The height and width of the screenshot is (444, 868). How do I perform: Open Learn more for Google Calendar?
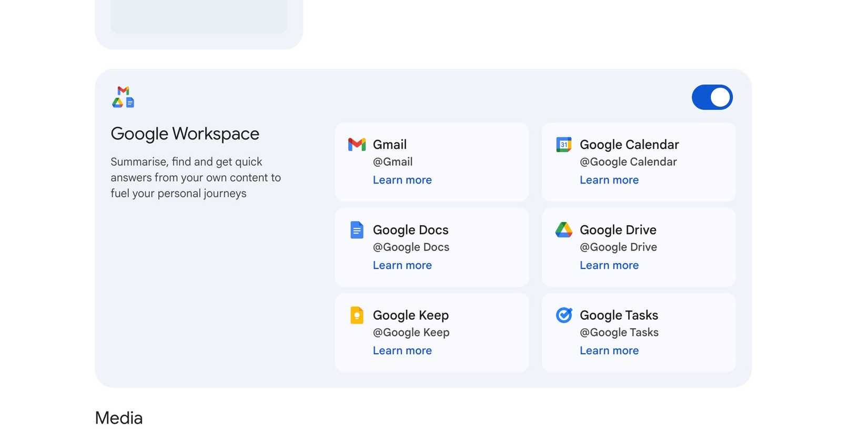tap(609, 180)
